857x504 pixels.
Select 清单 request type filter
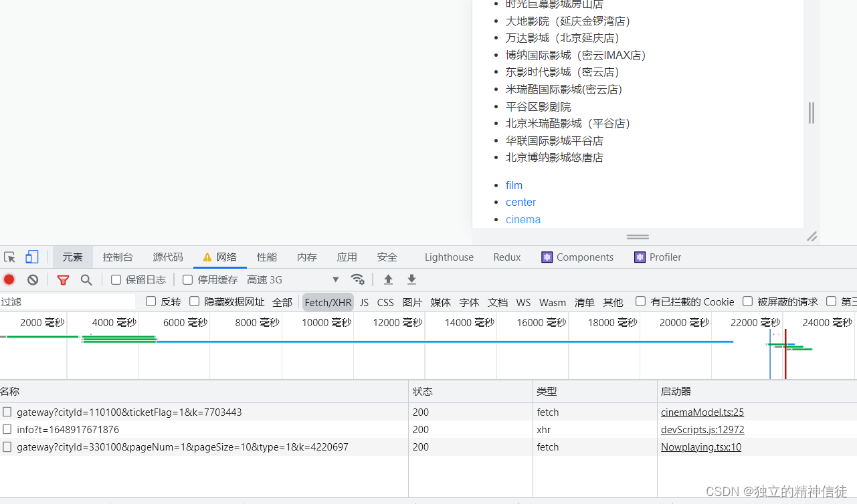click(x=585, y=302)
